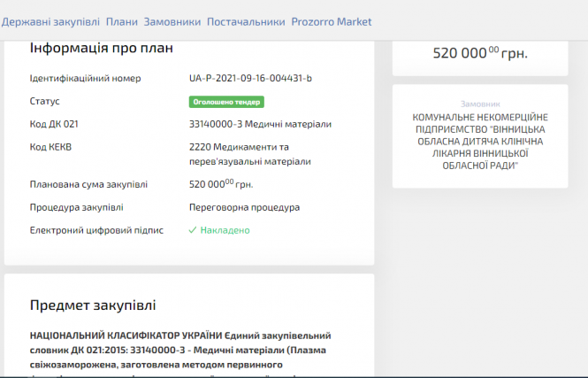This screenshot has height=378, width=588.
Task: Click the Замовник label in the right card
Action: (480, 104)
